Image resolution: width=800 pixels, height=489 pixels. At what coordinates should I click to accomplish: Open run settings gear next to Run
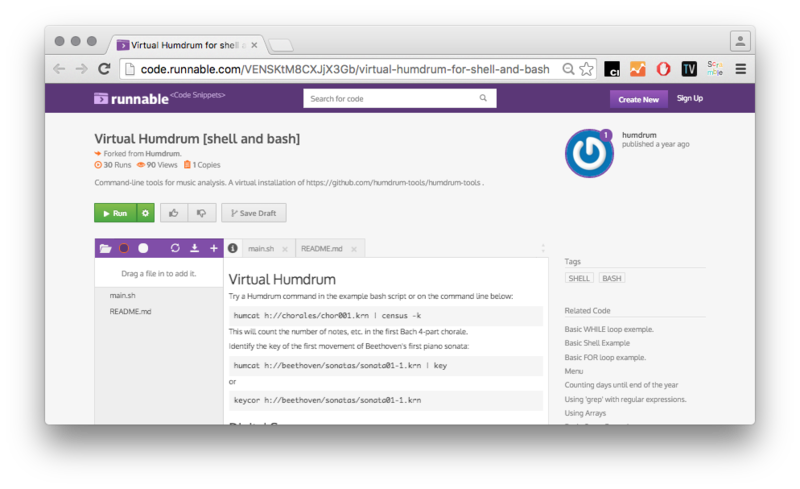click(145, 213)
